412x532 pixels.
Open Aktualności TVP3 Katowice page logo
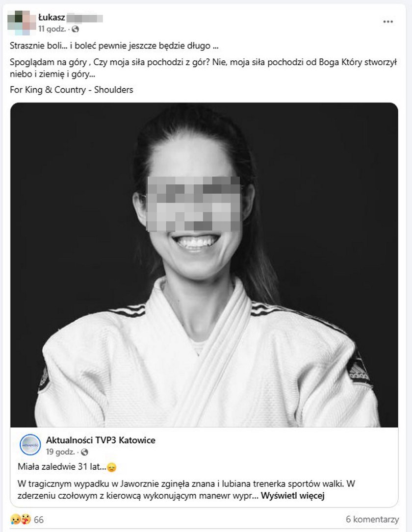click(30, 444)
